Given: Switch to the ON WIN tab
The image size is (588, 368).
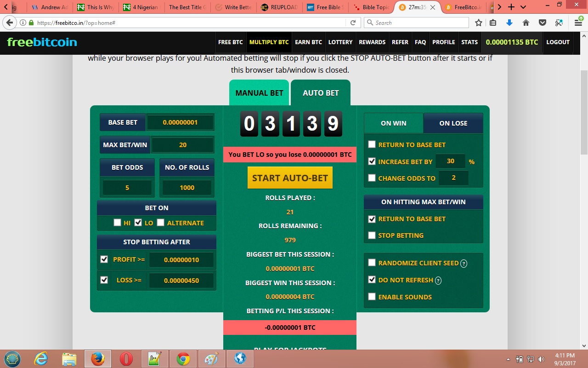Looking at the screenshot, I should pyautogui.click(x=394, y=123).
